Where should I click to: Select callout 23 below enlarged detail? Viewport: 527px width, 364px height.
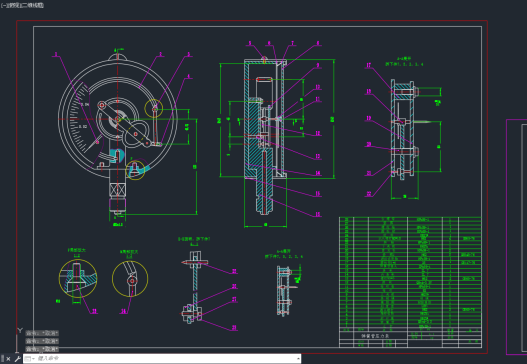pos(94,311)
